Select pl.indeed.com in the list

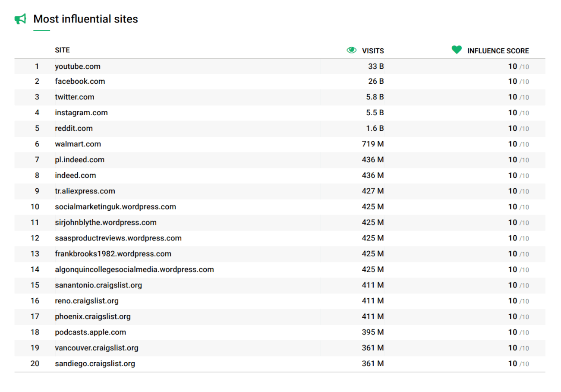point(79,160)
